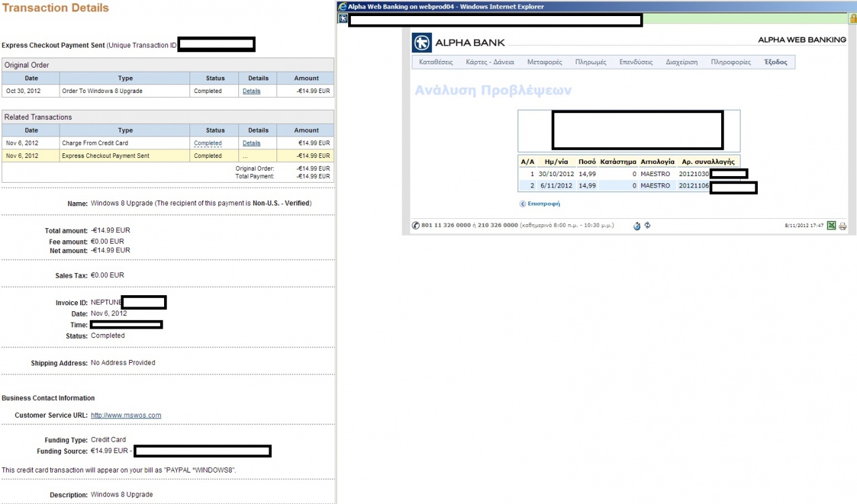Viewport: 857px width, 504px height.
Task: Click the Transaction Details heading
Action: pyautogui.click(x=55, y=8)
